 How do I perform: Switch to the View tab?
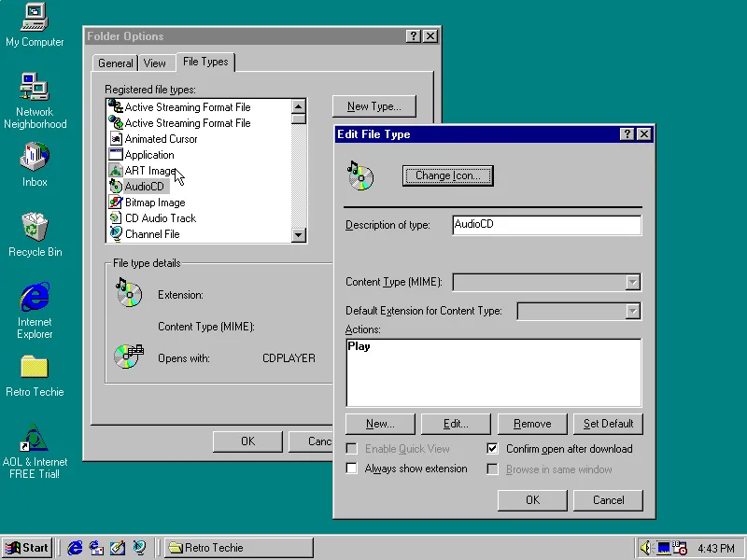156,63
